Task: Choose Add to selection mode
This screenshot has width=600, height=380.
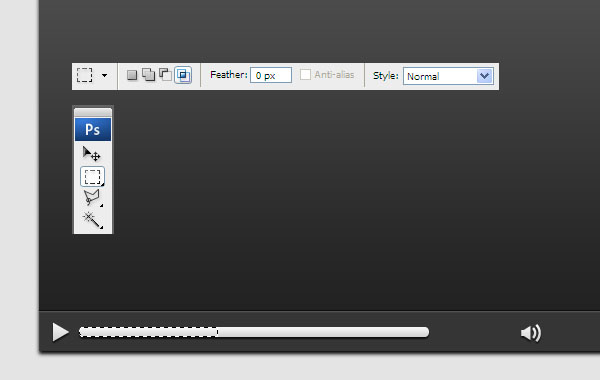Action: (x=148, y=75)
